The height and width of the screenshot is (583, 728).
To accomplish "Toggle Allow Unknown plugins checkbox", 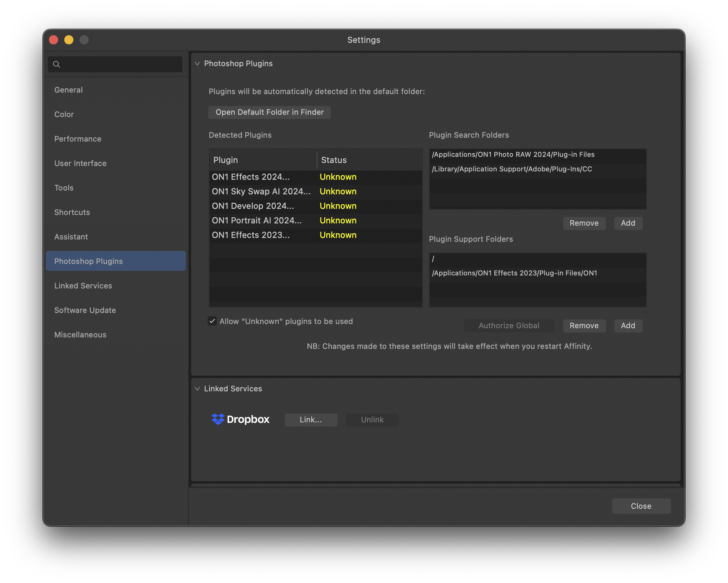I will (212, 321).
